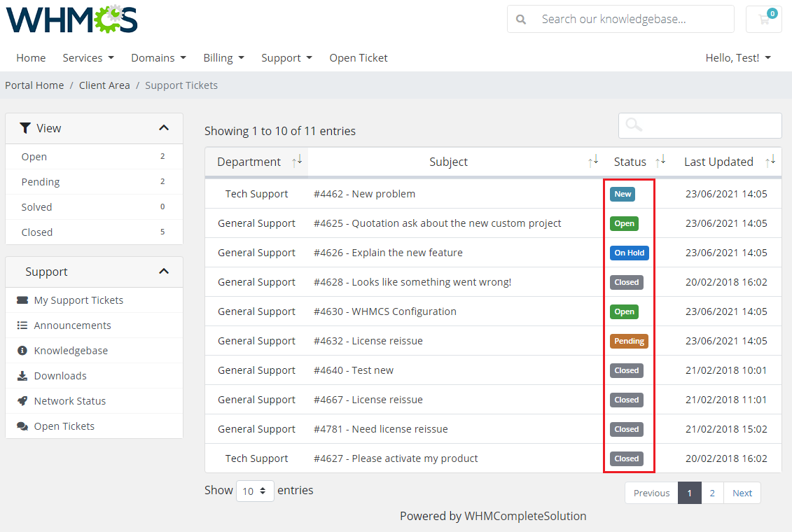Click the Downloads icon
This screenshot has width=792, height=532.
tap(22, 375)
